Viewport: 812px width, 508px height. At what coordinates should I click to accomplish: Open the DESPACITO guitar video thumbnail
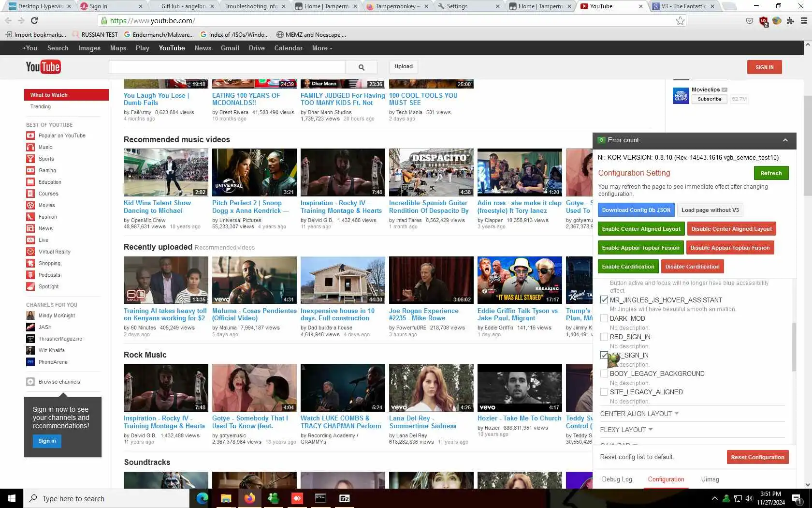tap(431, 172)
